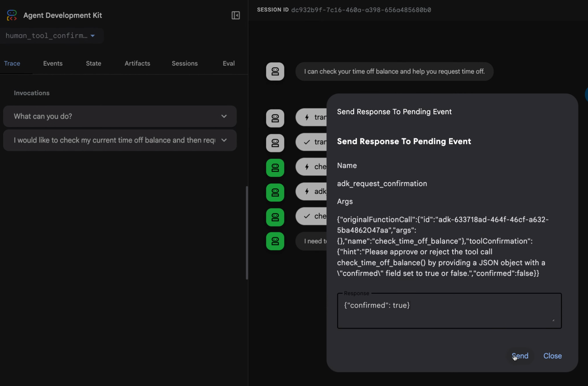Click the lightning icon on the adk event chip

click(x=306, y=191)
